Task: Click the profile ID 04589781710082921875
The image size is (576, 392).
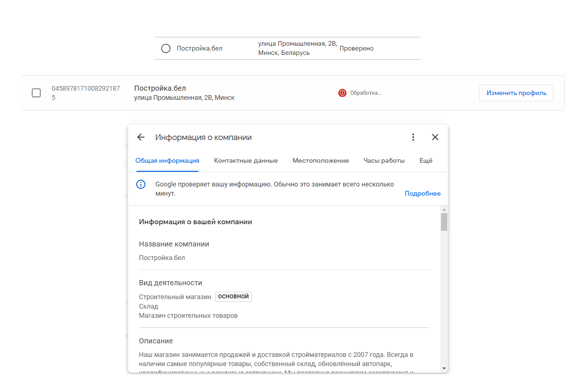Action: click(x=86, y=93)
